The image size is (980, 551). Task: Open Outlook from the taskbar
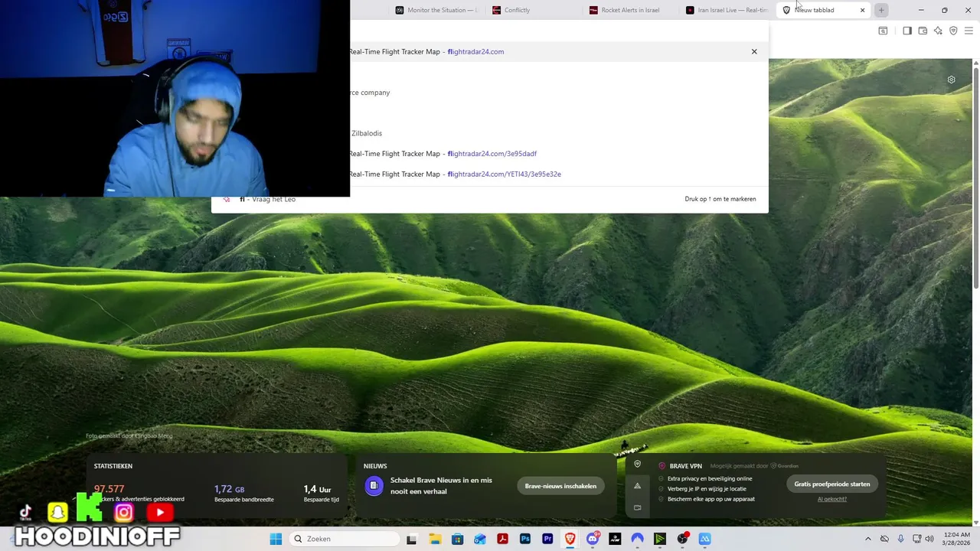click(x=480, y=539)
